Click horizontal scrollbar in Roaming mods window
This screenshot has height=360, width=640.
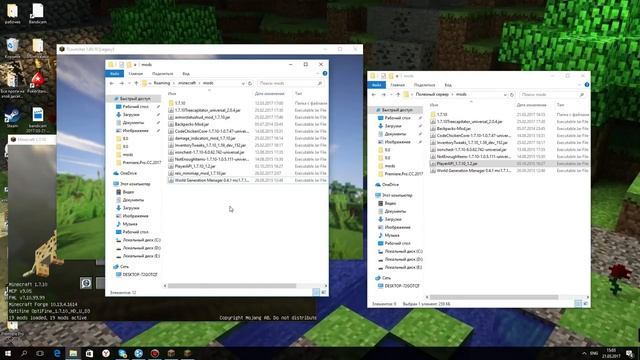pos(232,286)
